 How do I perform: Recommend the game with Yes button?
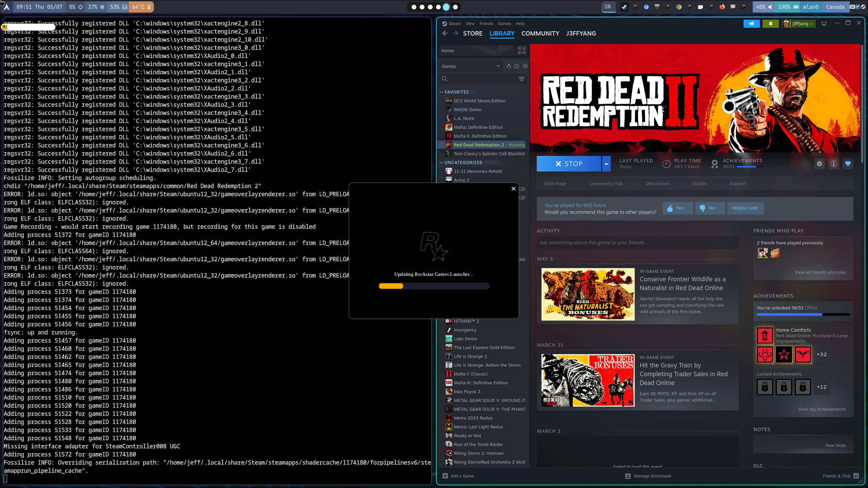coord(677,208)
